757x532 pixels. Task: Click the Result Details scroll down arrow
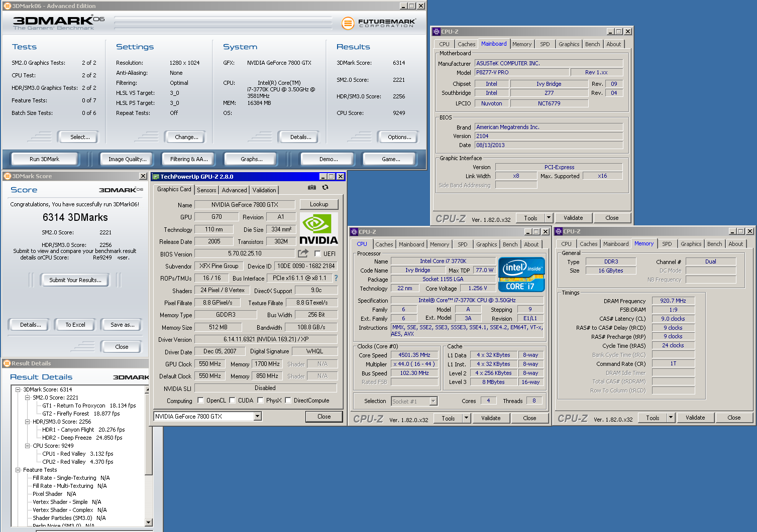[x=148, y=522]
